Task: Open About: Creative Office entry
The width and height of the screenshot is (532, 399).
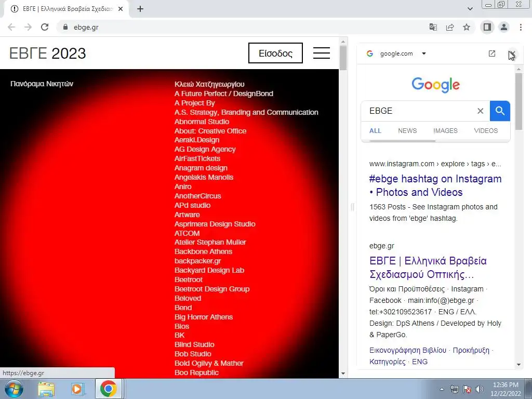Action: 210,131
